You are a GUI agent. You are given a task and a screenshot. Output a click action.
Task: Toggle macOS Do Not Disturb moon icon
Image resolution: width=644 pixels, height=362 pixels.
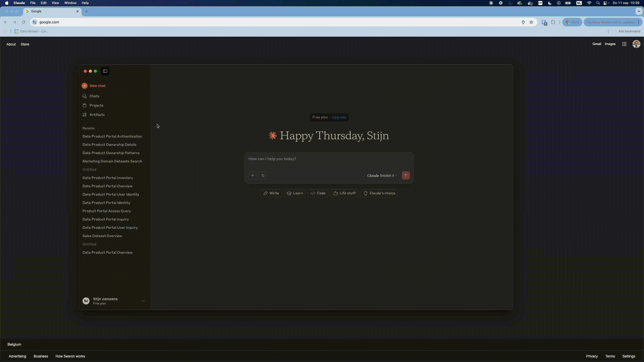pos(550,3)
